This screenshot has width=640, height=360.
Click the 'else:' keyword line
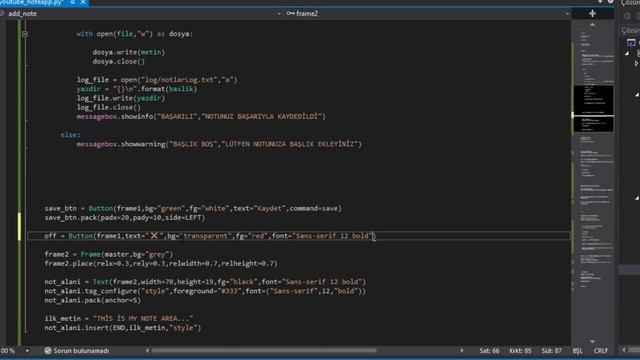(x=70, y=135)
